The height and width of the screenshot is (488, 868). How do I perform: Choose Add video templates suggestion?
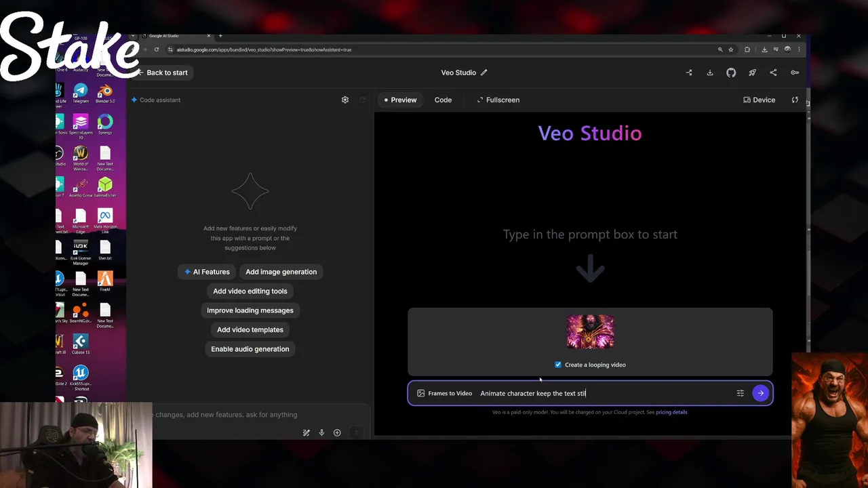point(250,329)
